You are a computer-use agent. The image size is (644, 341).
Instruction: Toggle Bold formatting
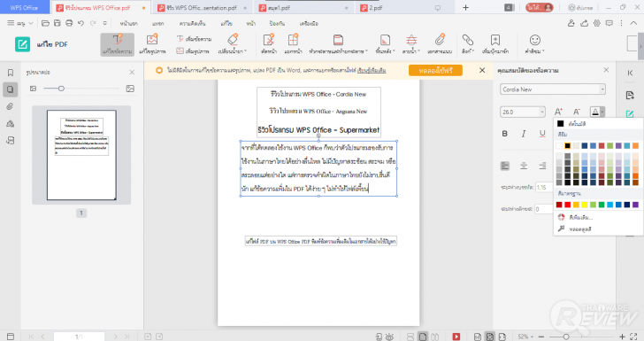[x=505, y=133]
